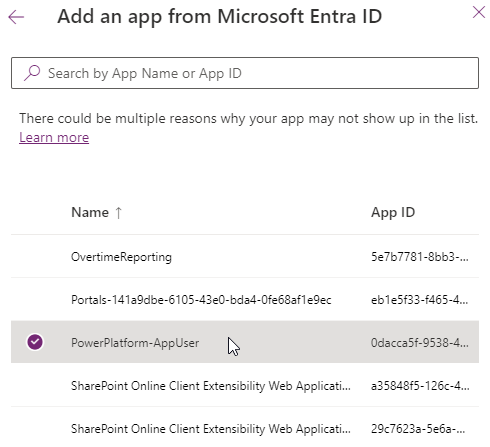Viewport: 490px width, 447px height.
Task: Click the magnifier search icon
Action: 32,73
